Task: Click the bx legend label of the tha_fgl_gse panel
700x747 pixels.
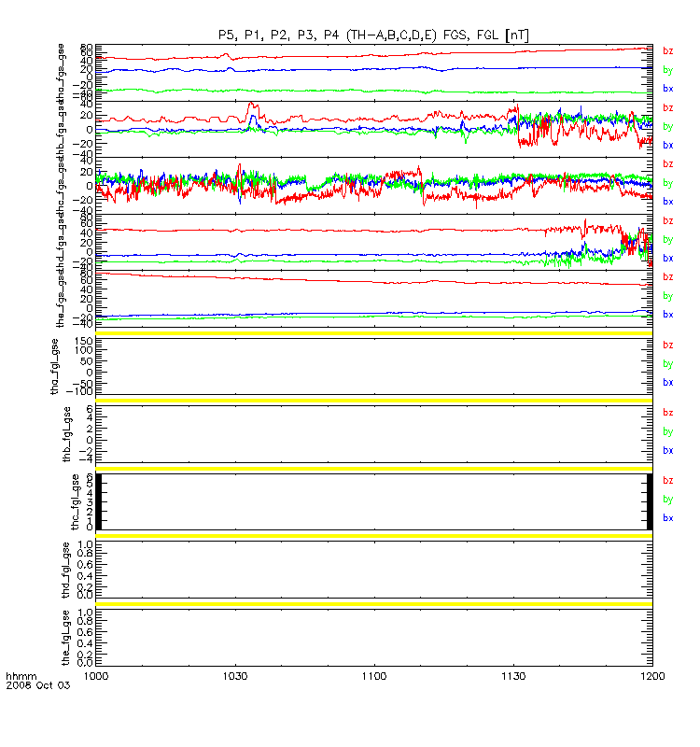Action: click(x=667, y=382)
